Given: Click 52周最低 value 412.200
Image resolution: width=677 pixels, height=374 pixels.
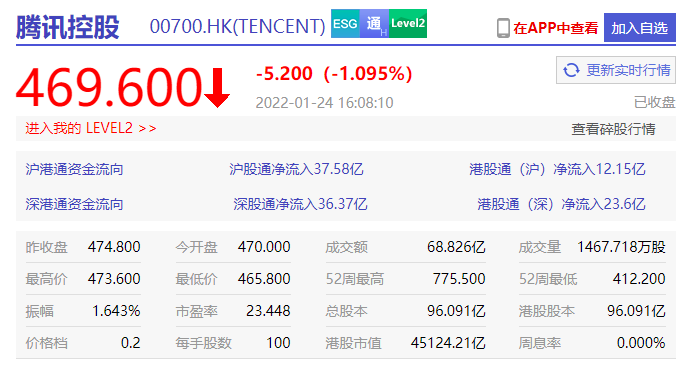Looking at the screenshot, I should tap(639, 279).
